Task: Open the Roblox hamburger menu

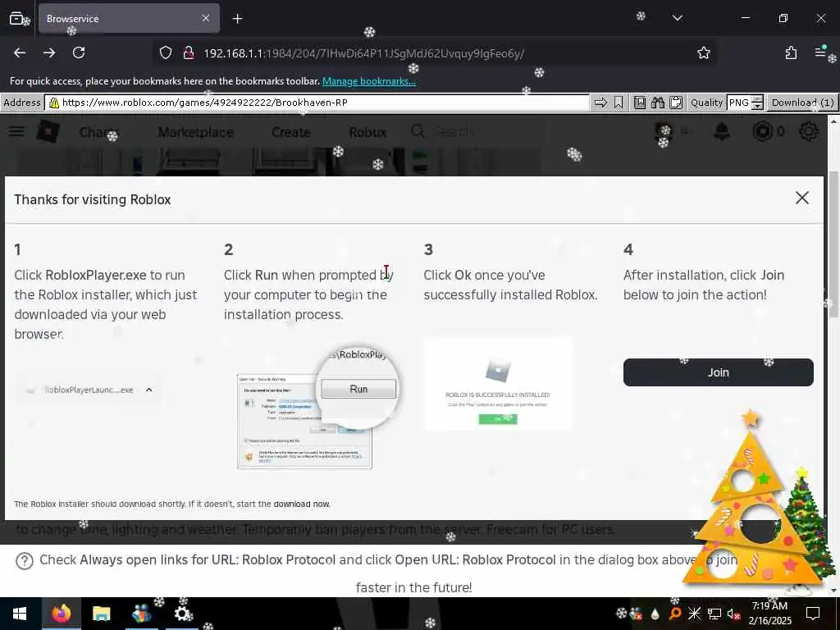Action: point(16,131)
